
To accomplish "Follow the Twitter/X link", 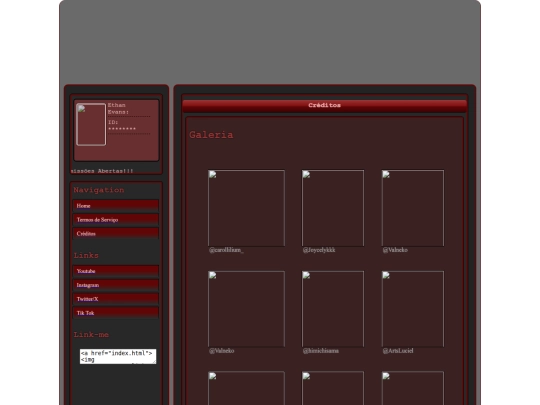I will (116, 299).
